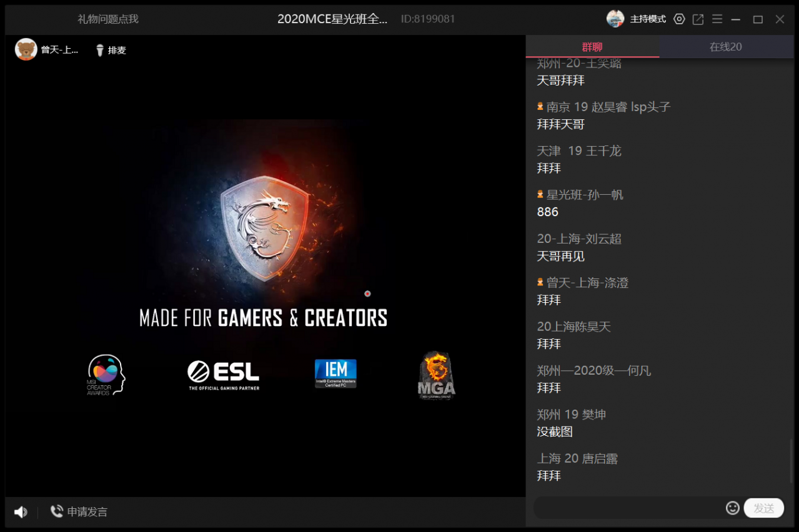Image resolution: width=799 pixels, height=532 pixels.
Task: Click username 星光班-孙一帆 in chat
Action: (585, 195)
